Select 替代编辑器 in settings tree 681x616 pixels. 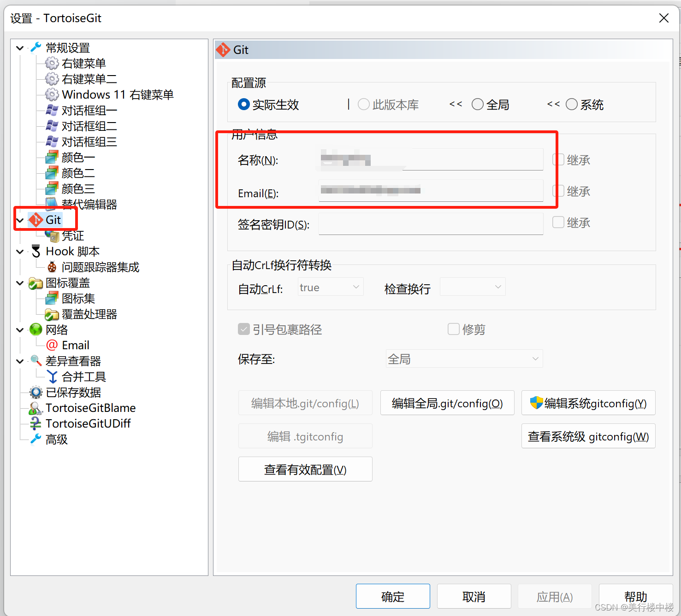tap(89, 204)
